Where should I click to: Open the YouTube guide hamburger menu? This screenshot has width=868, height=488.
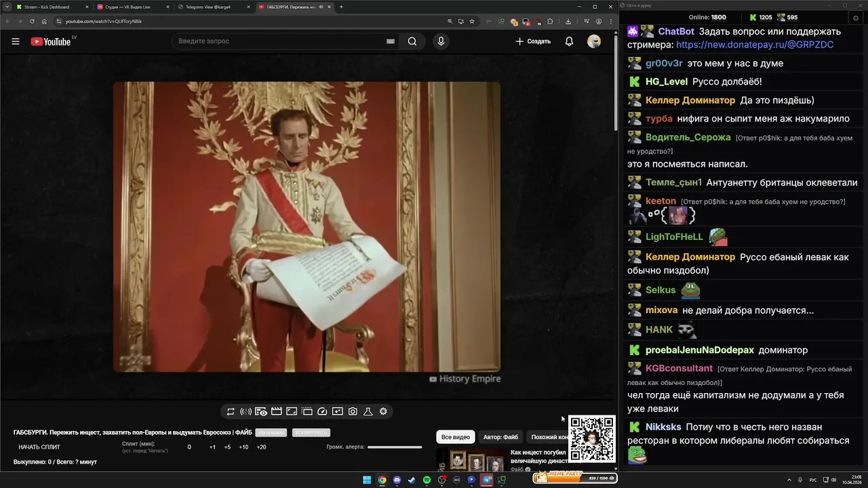click(16, 41)
